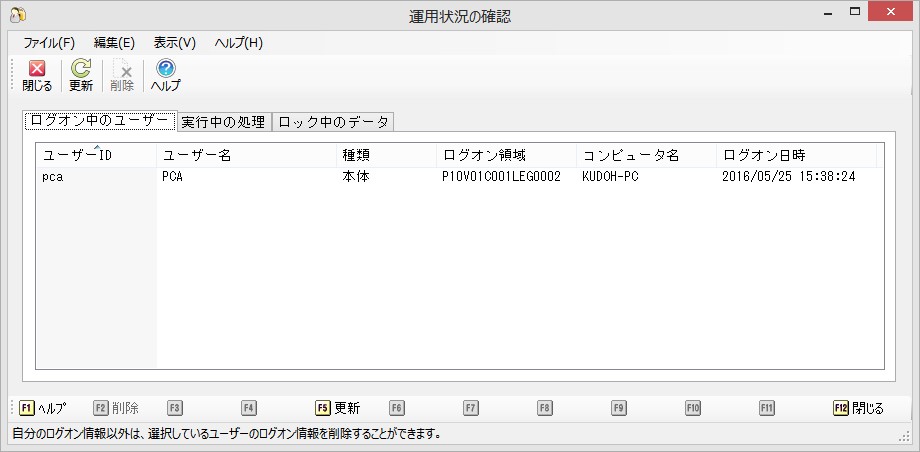Open the blue ヘルプ help toolbar icon
920x452 pixels.
click(x=166, y=70)
